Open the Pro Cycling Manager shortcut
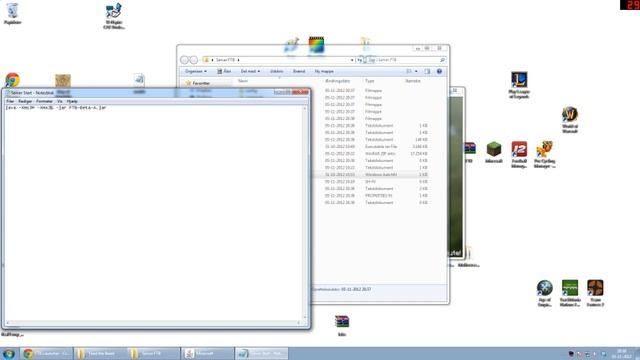This screenshot has height=360, width=640. click(544, 155)
